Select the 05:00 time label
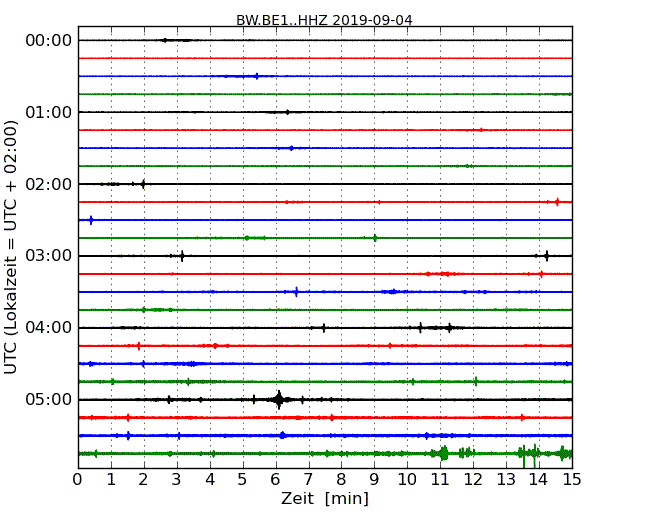The width and height of the screenshot is (650, 520). tap(49, 399)
